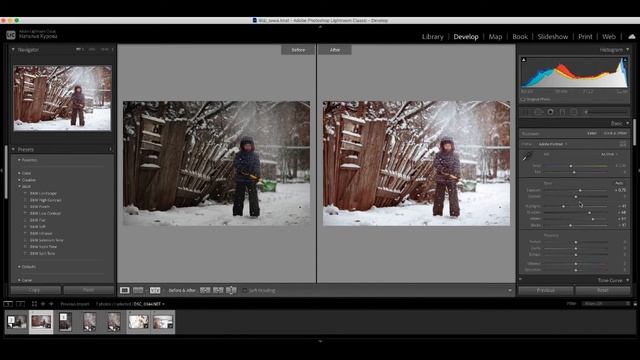Click the Shadows slider handle
Image resolution: width=640 pixels, height=360 pixels.
[x=589, y=213]
